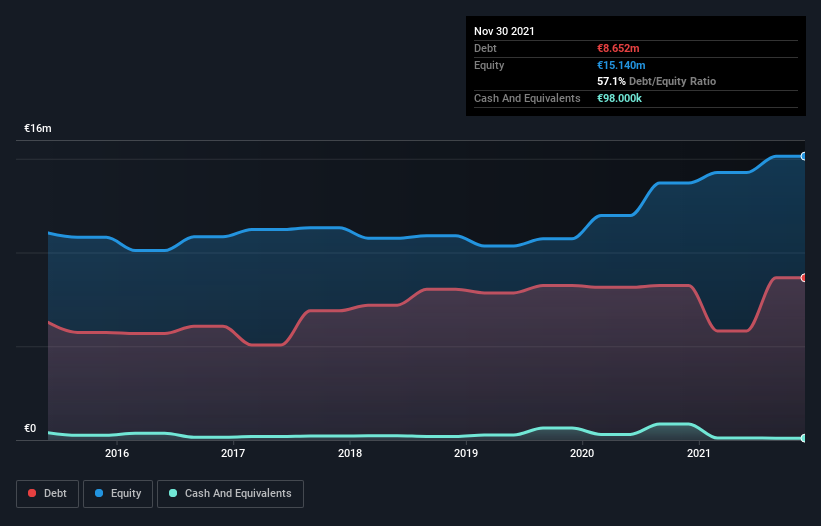Click the teal Cash legend dot
This screenshot has width=821, height=526.
coord(173,493)
